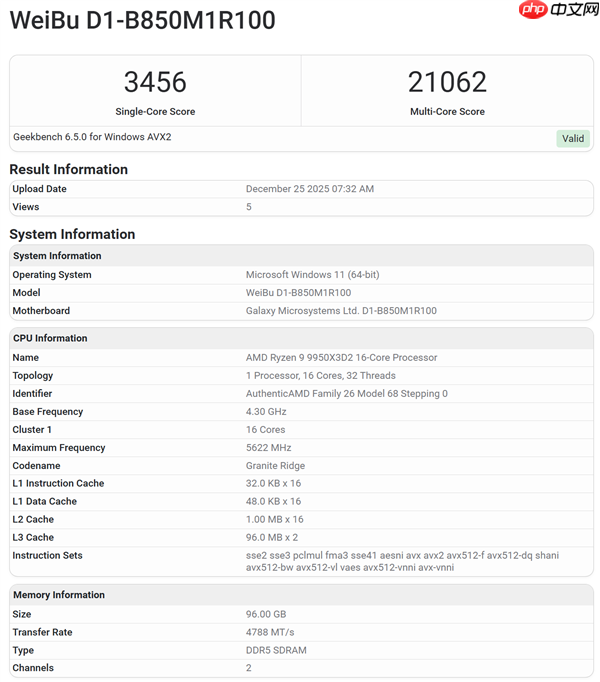Click the instruction sets line starting avx512-bw
This screenshot has width=600, height=682.
(350, 567)
